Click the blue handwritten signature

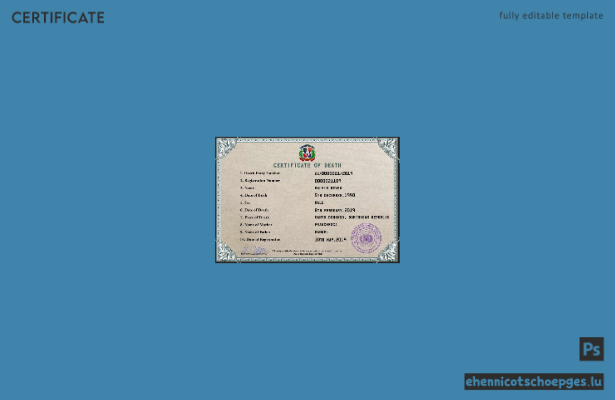pos(253,249)
